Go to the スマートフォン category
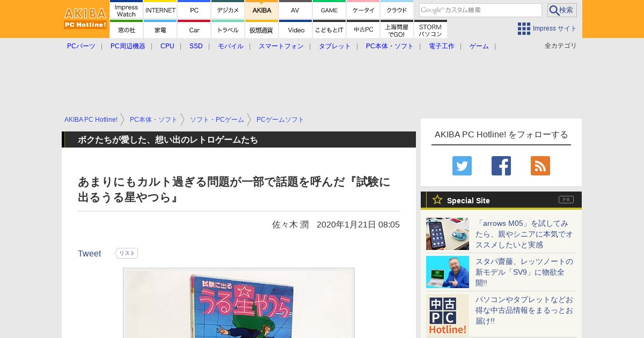 (281, 46)
